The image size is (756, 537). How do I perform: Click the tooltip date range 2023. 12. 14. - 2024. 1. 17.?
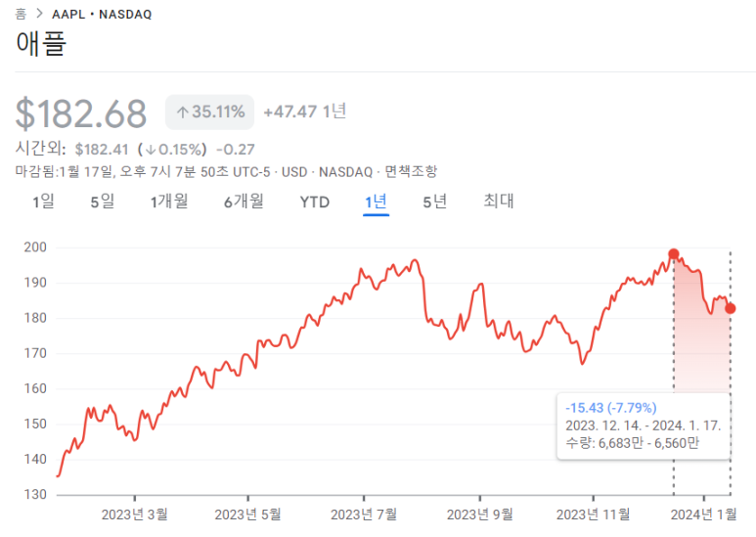643,425
